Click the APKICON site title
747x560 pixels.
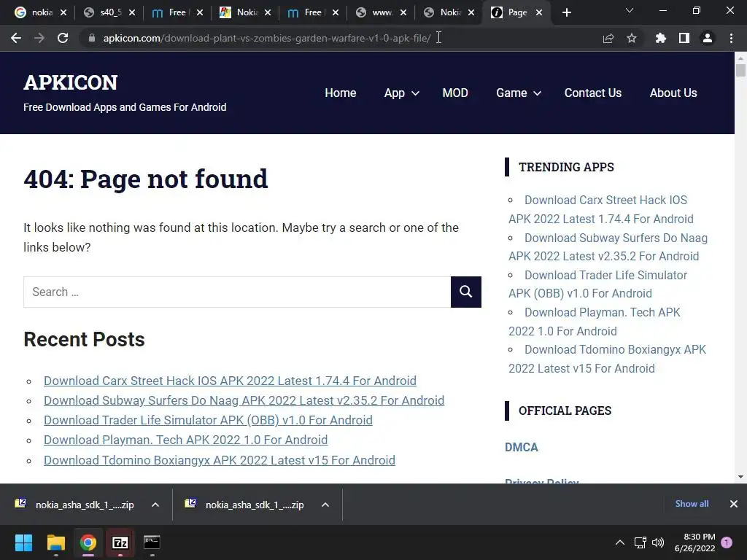pyautogui.click(x=71, y=82)
